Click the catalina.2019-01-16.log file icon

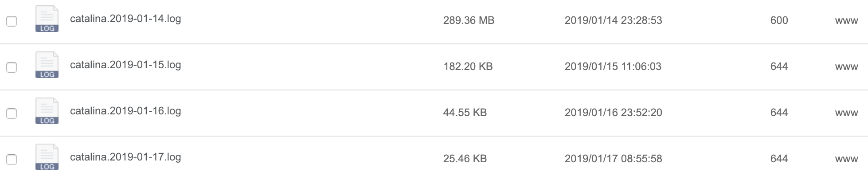[47, 111]
